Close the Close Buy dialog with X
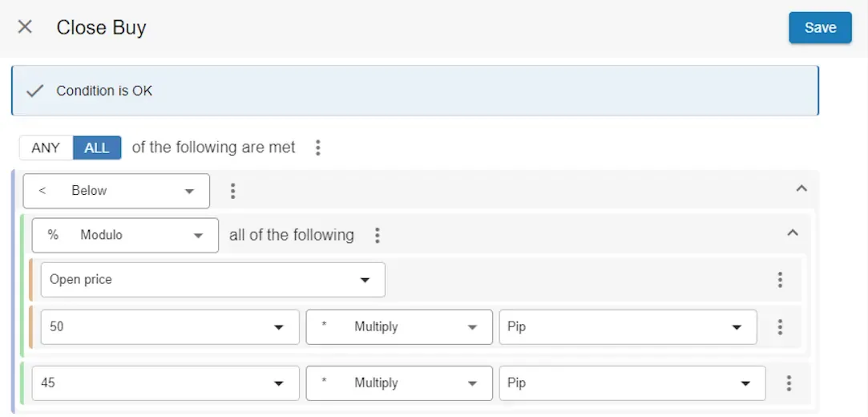 pyautogui.click(x=25, y=27)
